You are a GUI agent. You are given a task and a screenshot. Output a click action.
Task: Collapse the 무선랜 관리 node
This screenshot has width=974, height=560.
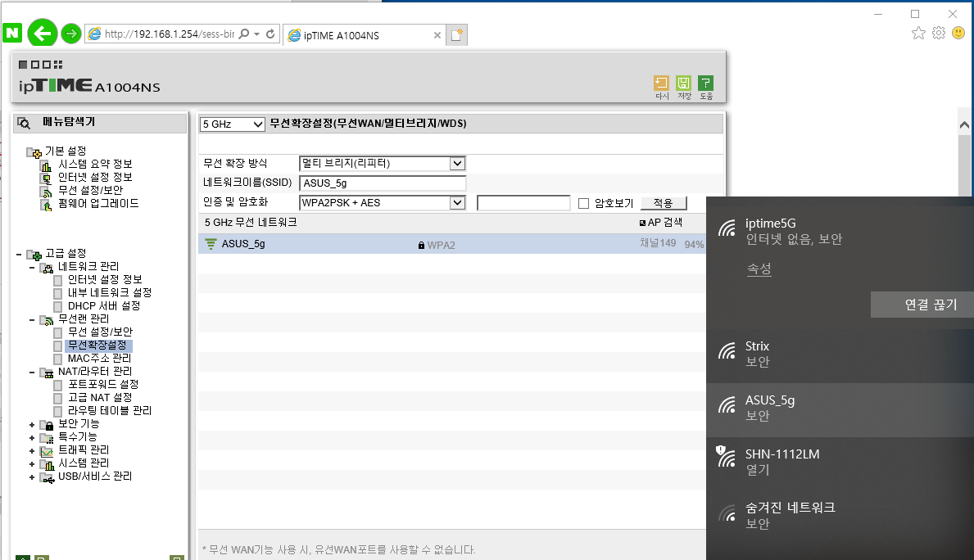(32, 320)
